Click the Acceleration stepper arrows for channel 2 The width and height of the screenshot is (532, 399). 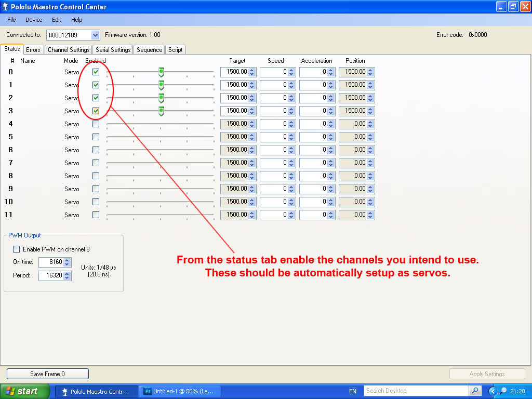click(x=331, y=98)
